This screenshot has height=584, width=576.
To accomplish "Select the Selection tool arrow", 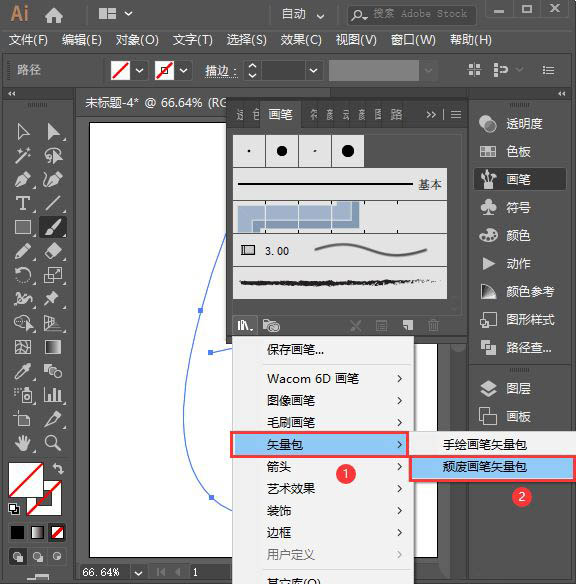I will point(23,132).
